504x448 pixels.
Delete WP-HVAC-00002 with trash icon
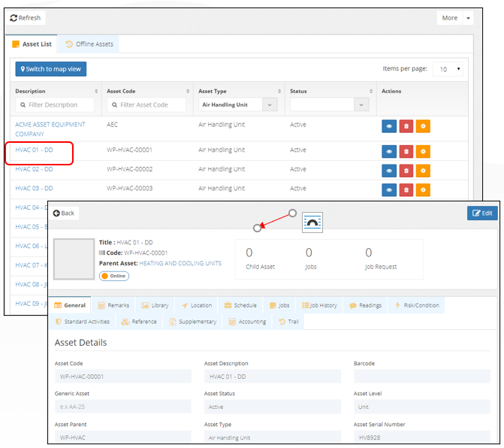pos(406,171)
